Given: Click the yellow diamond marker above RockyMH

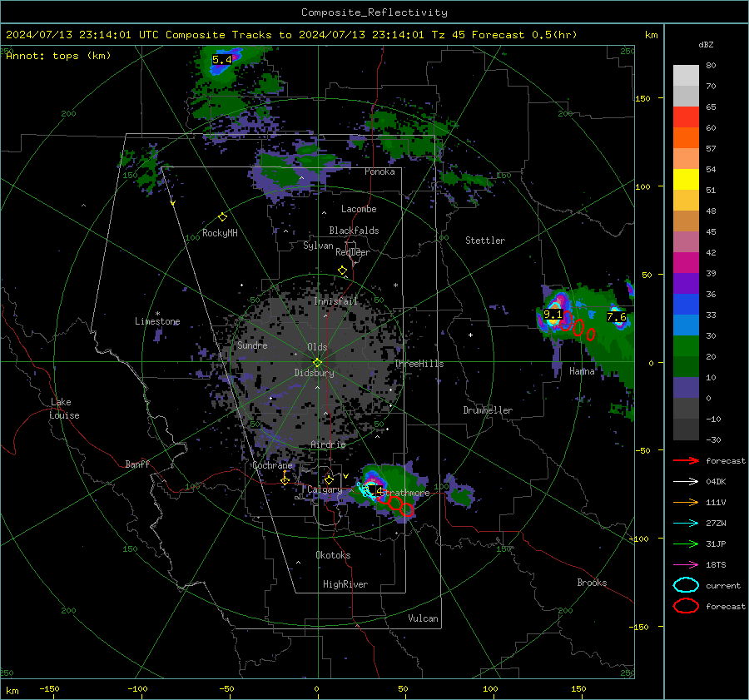Looking at the screenshot, I should click(222, 217).
